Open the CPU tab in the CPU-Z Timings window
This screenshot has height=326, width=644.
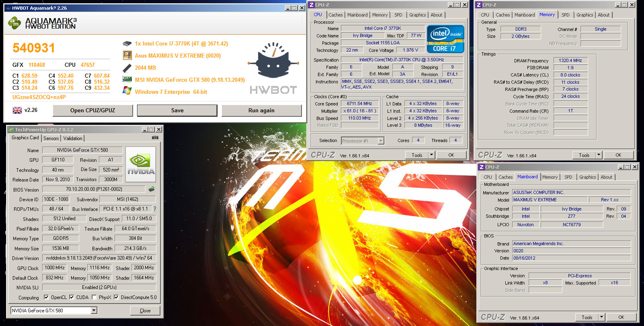pyautogui.click(x=485, y=15)
